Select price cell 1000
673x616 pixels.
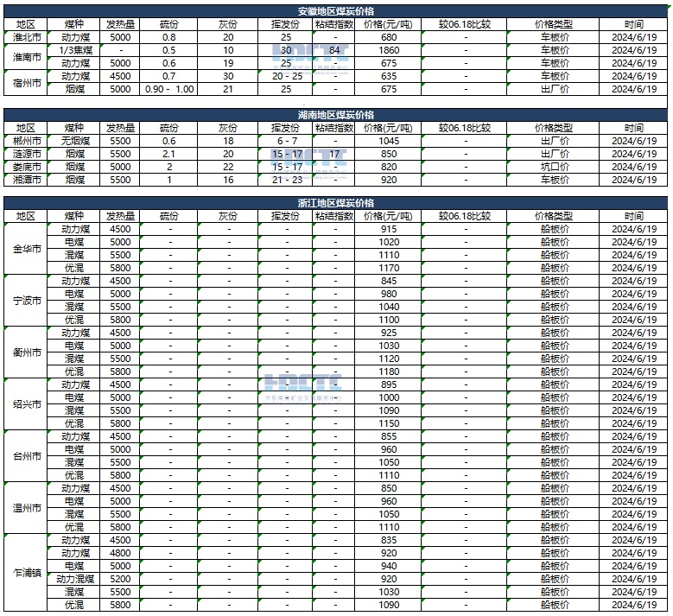click(x=388, y=397)
